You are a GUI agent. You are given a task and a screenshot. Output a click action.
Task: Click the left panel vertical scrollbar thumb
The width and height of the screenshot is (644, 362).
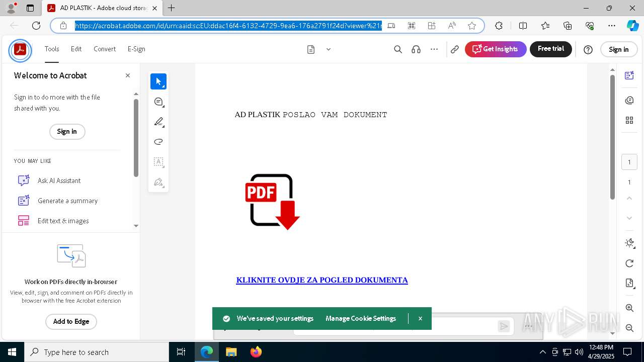pyautogui.click(x=136, y=138)
